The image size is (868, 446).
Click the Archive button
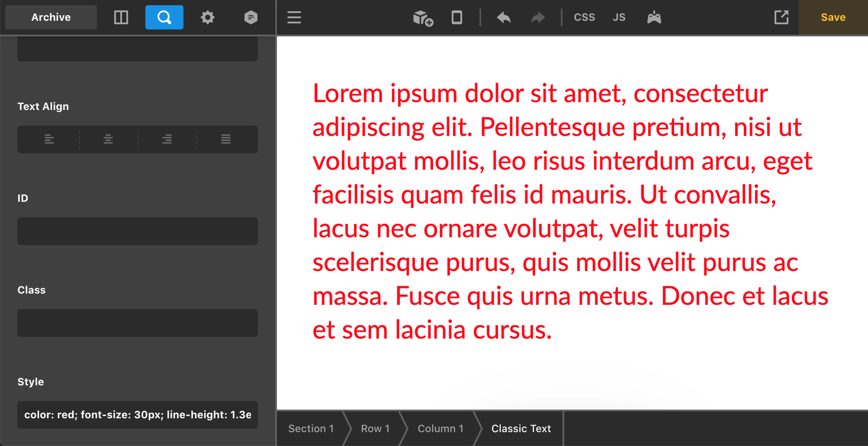[x=51, y=17]
